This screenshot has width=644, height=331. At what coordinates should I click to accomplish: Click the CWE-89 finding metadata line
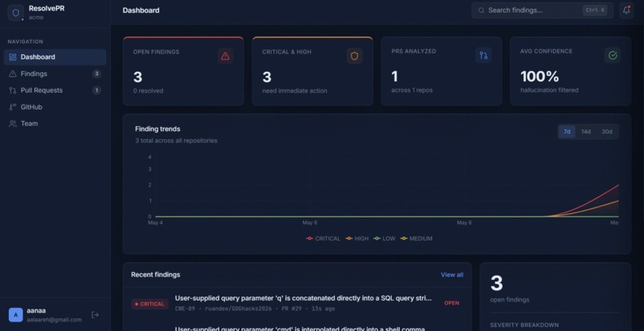tap(255, 309)
